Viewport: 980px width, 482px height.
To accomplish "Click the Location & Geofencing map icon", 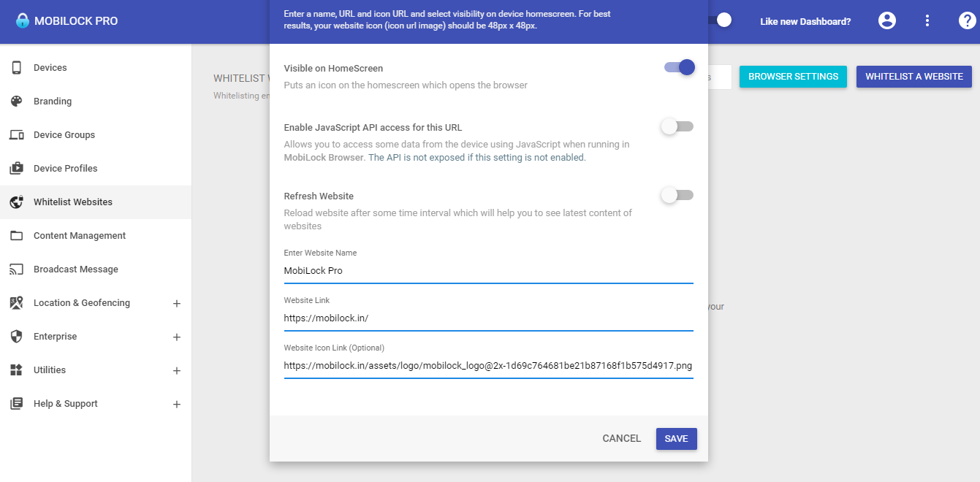I will tap(16, 303).
